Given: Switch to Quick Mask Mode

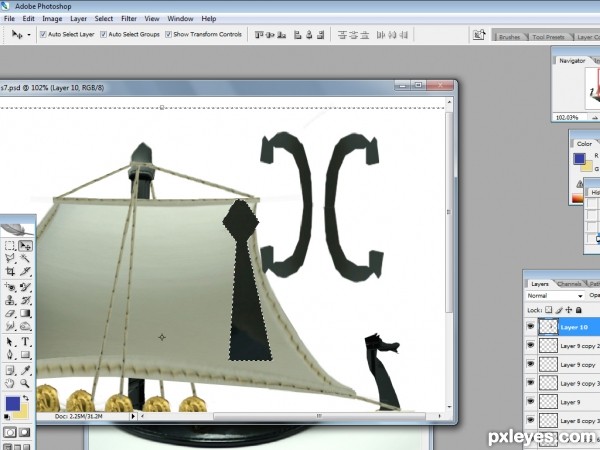Looking at the screenshot, I should click(x=25, y=432).
